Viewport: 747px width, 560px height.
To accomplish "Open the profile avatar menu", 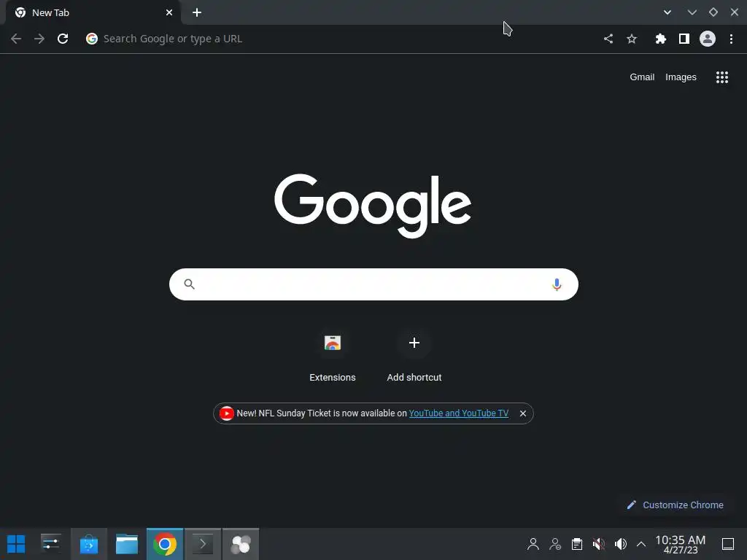I will [707, 39].
